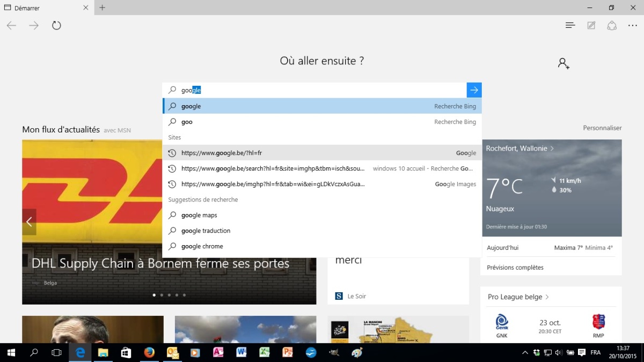Open the Action Center notification icon
The height and width of the screenshot is (362, 644).
click(581, 352)
